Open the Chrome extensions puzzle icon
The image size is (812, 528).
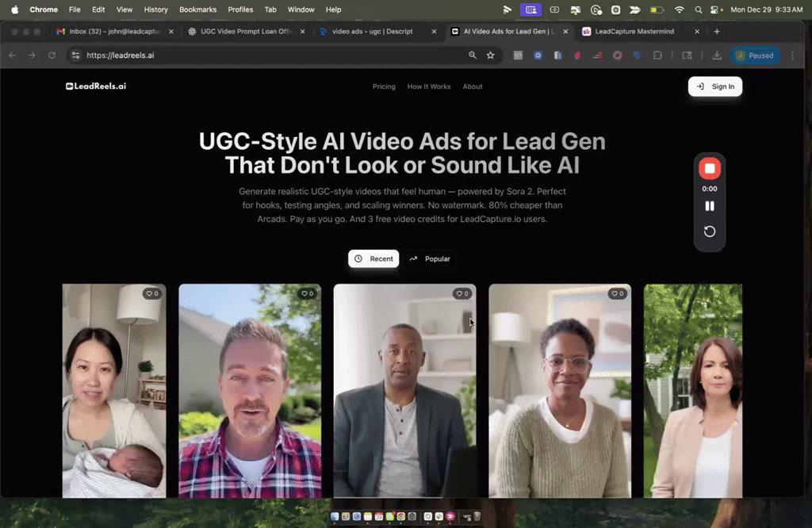pyautogui.click(x=657, y=55)
